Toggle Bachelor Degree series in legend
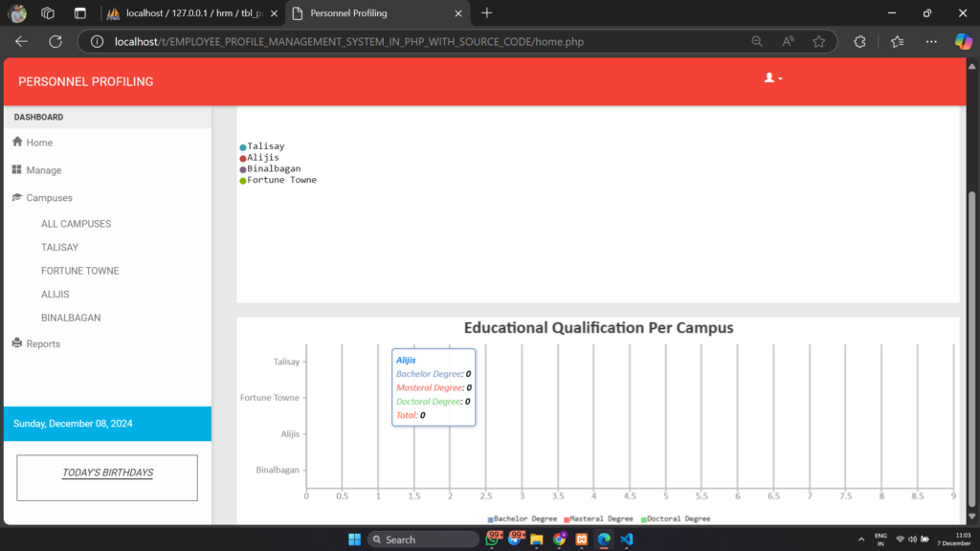 pos(523,519)
